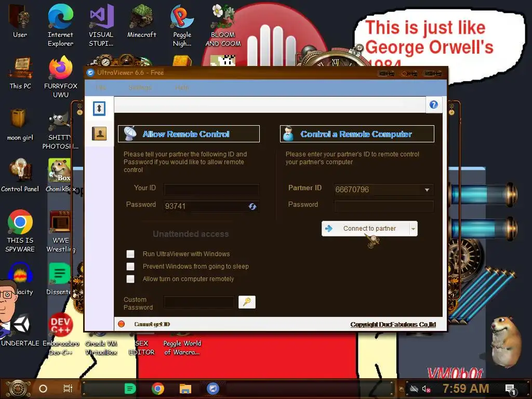
Task: Open the ChomikBox desktop icon
Action: pos(60,176)
